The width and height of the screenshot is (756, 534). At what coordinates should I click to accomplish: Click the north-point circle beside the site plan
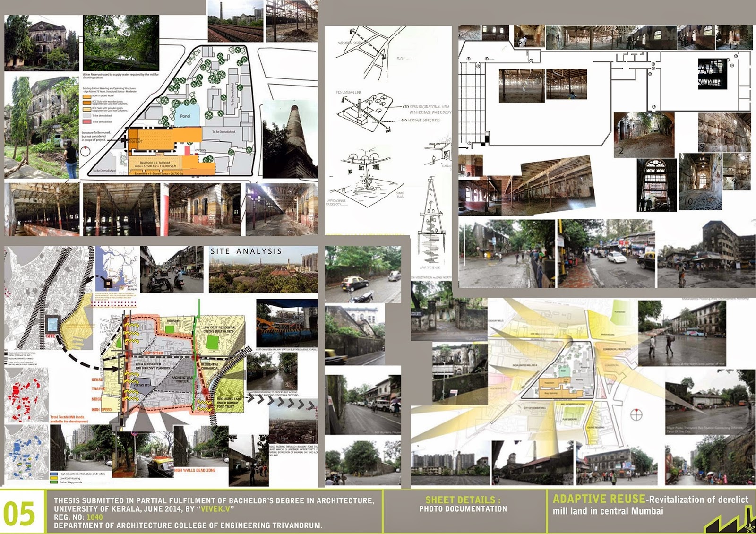tap(86, 151)
